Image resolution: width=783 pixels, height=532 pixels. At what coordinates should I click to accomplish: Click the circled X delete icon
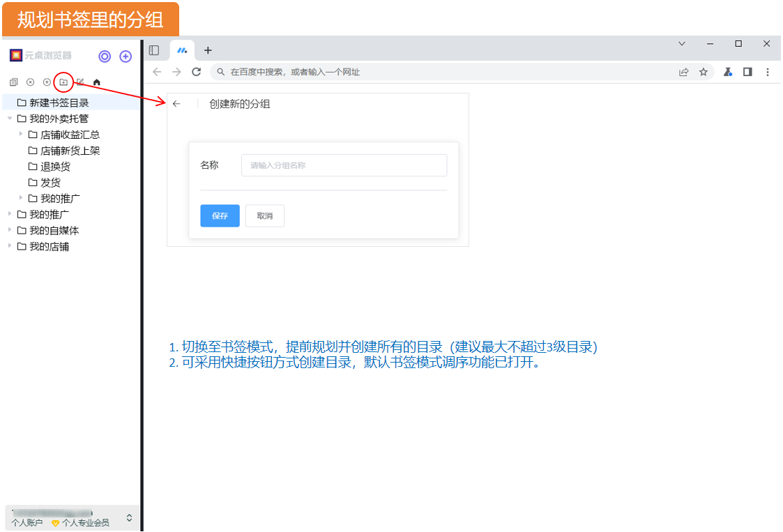(x=31, y=82)
